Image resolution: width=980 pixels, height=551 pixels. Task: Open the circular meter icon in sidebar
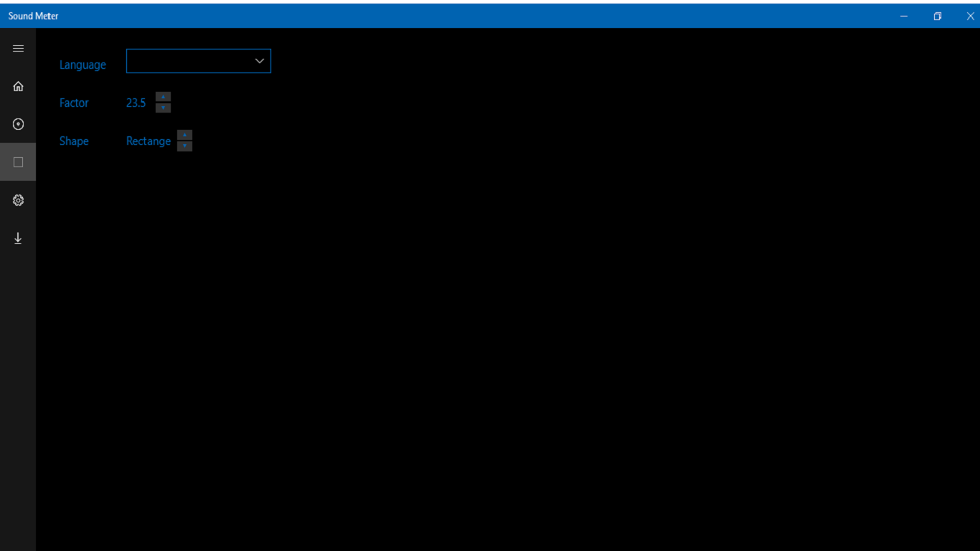(18, 124)
